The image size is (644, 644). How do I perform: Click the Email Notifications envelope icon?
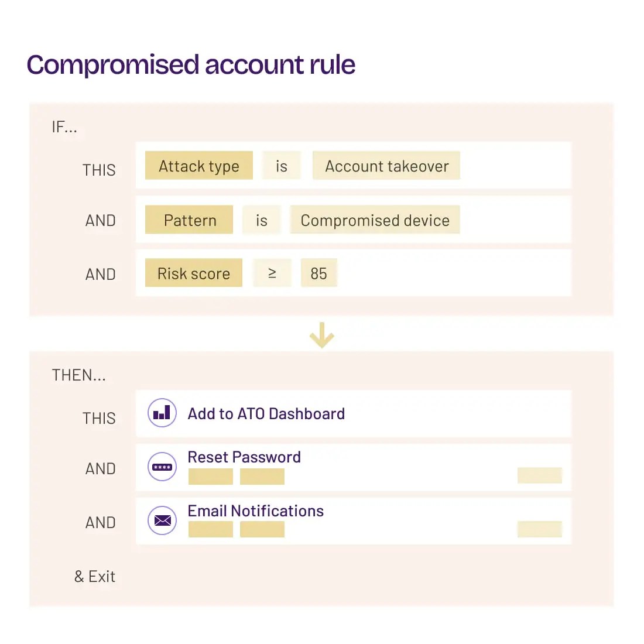162,520
